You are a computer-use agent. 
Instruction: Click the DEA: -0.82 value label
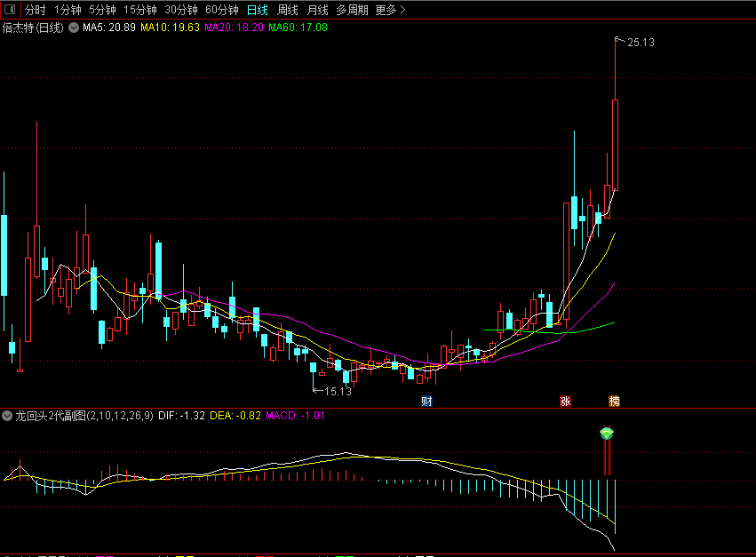click(x=235, y=416)
